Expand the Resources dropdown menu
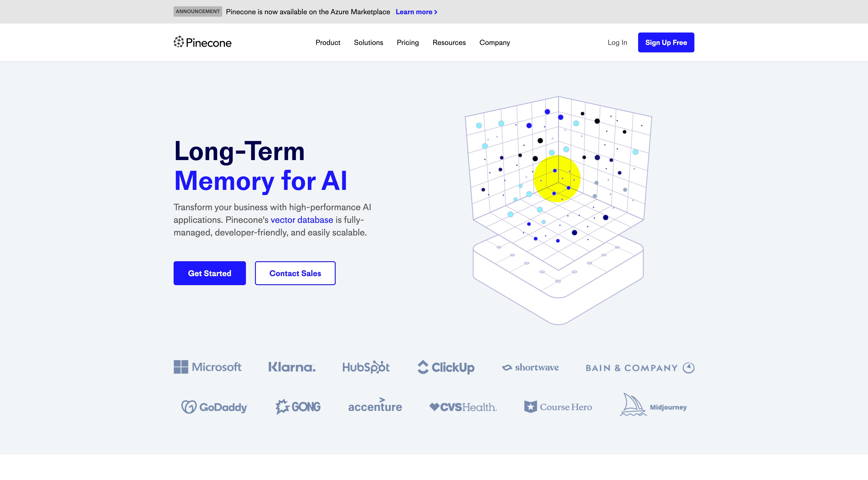Viewport: 868px width, 480px height. pyautogui.click(x=449, y=42)
